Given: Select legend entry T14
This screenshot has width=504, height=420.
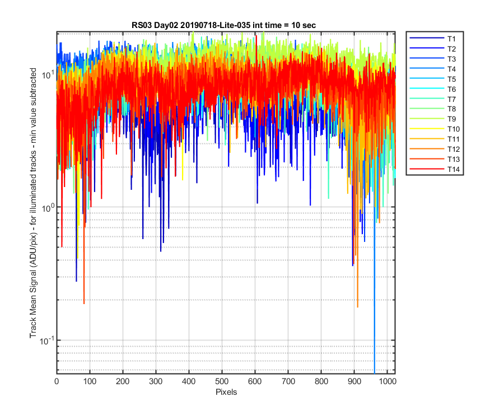Looking at the screenshot, I should point(435,169).
